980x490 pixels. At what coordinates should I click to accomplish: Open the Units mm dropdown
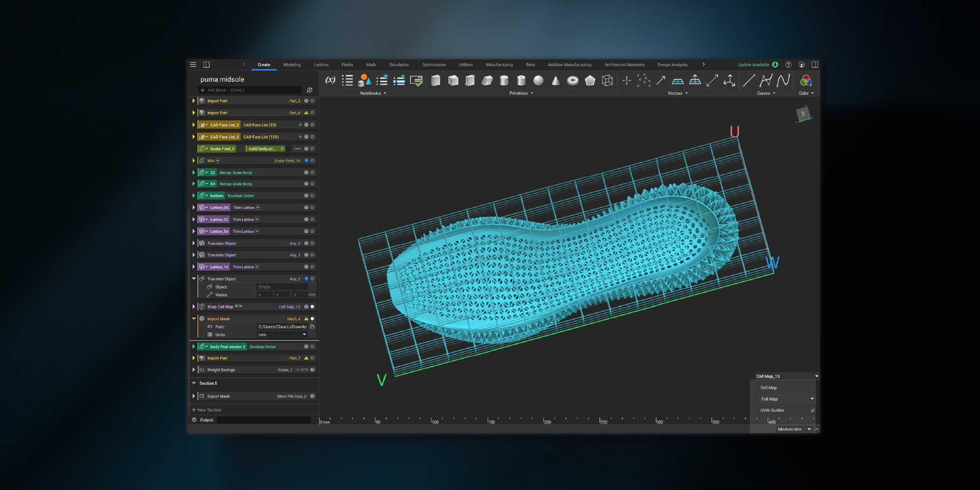coord(282,335)
